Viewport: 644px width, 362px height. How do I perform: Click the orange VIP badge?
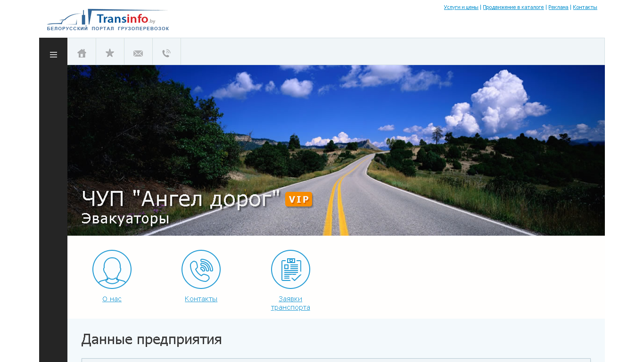[299, 199]
